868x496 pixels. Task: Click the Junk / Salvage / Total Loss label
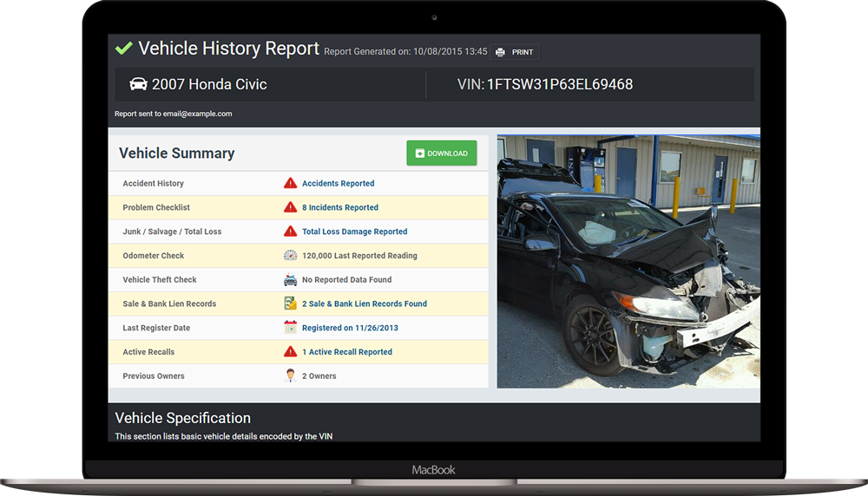point(172,232)
